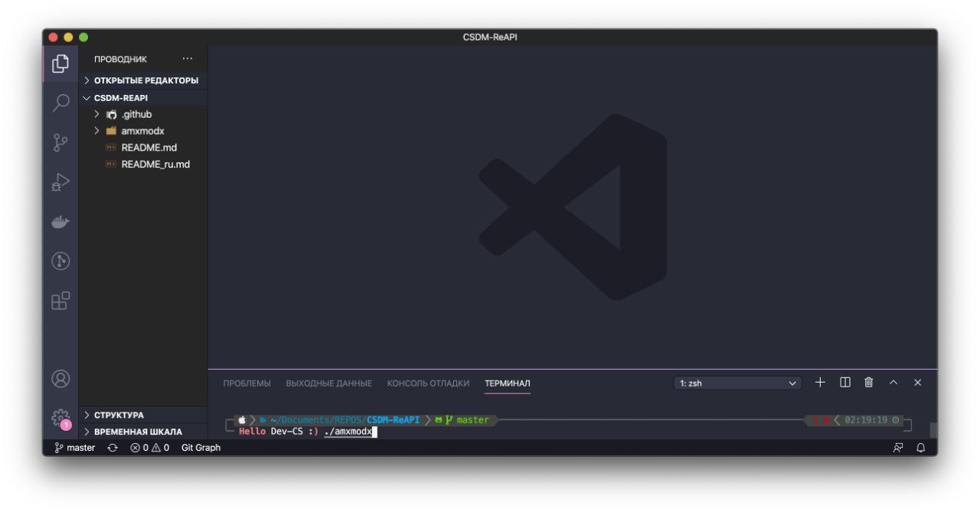Expand the .github folder
The width and height of the screenshot is (980, 512).
pyautogui.click(x=143, y=114)
